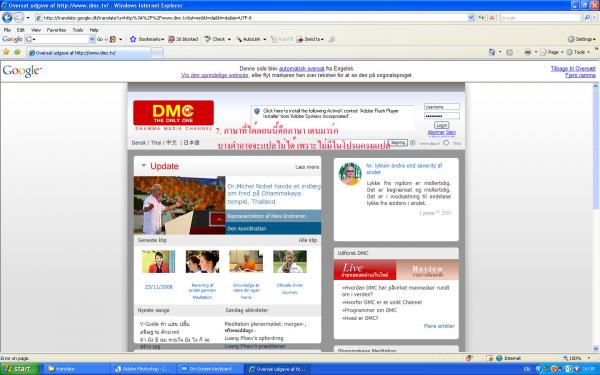
Task: Click the Print icon in command bar
Action: 528,52
